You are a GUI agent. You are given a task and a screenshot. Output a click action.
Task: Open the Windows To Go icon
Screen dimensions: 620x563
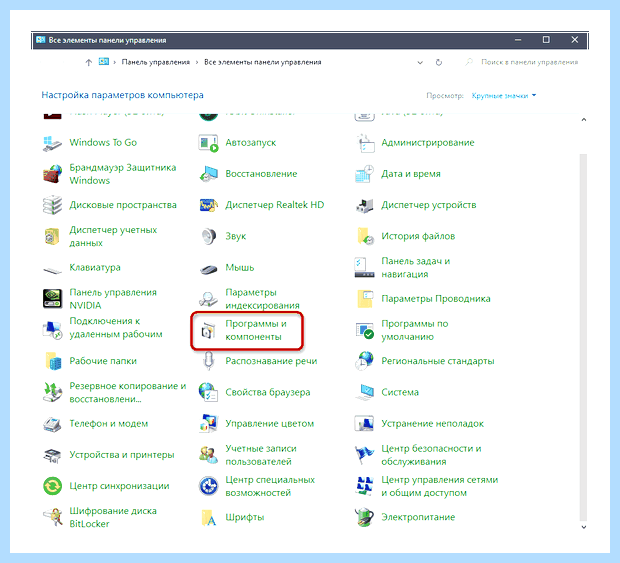(52, 143)
